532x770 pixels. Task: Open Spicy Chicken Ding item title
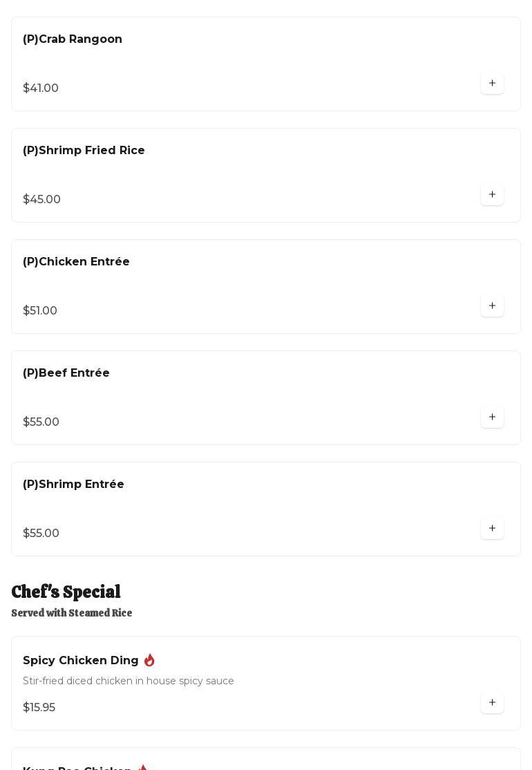tap(81, 661)
